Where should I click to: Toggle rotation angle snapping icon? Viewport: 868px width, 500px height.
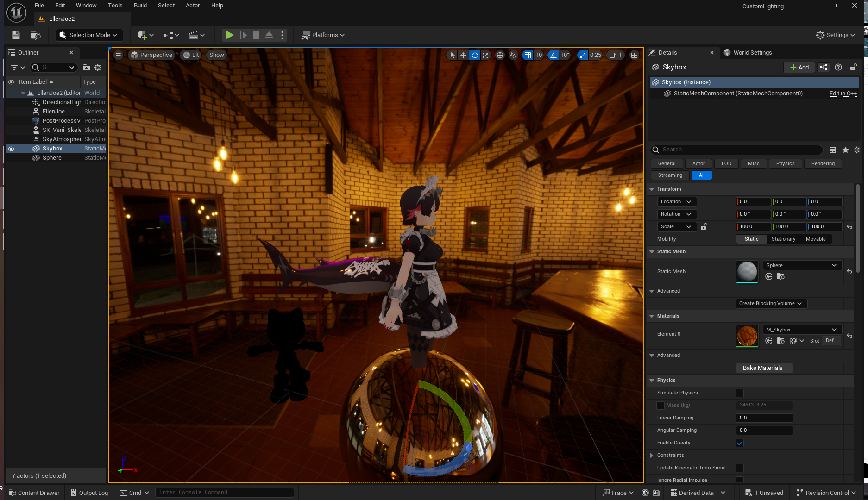tap(553, 55)
